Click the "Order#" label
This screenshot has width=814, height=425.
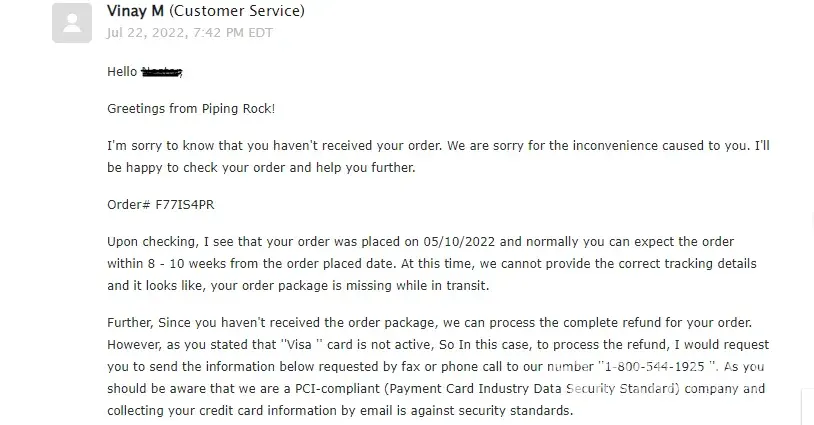click(x=128, y=204)
